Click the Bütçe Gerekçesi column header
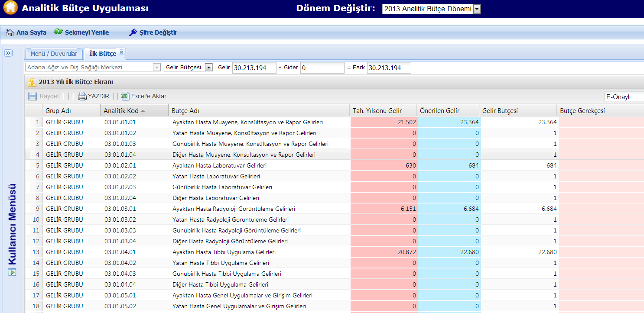The height and width of the screenshot is (313, 644). click(601, 111)
